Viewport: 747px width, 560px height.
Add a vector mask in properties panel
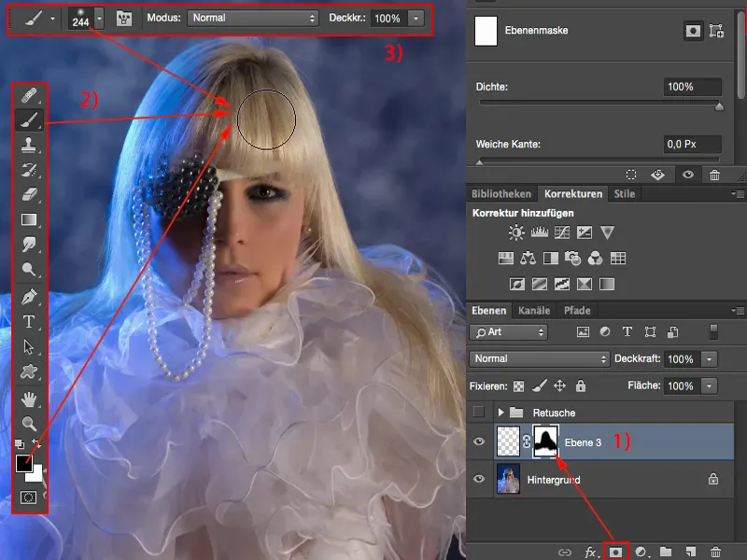[x=716, y=31]
